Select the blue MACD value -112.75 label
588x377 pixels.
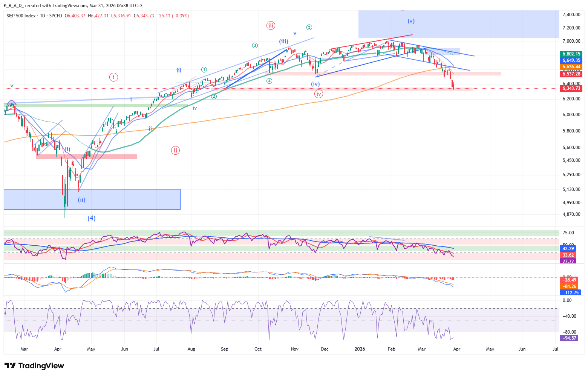[571, 292]
